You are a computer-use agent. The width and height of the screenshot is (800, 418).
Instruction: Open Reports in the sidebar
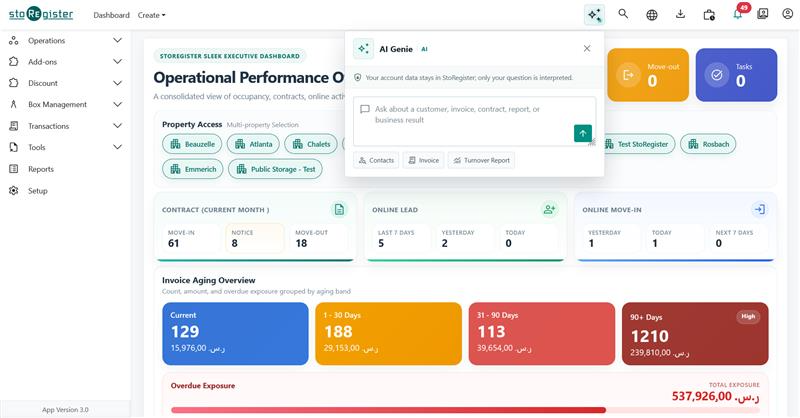tap(41, 169)
